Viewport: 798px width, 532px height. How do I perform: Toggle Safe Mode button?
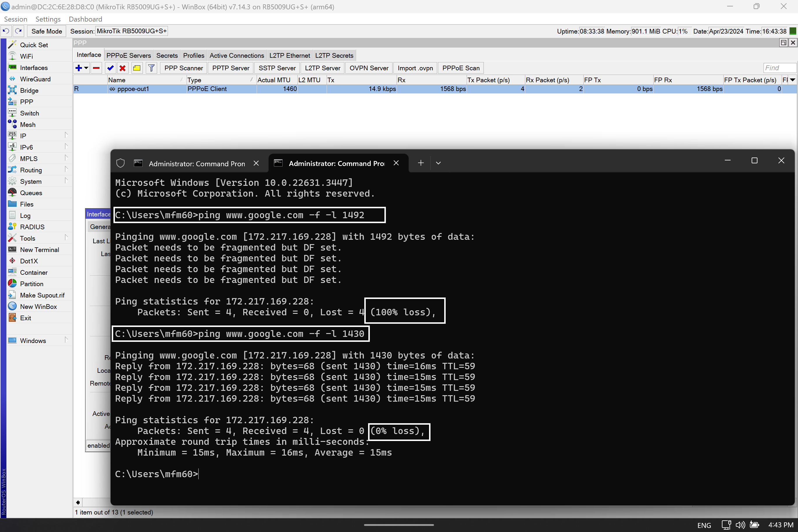tap(46, 31)
